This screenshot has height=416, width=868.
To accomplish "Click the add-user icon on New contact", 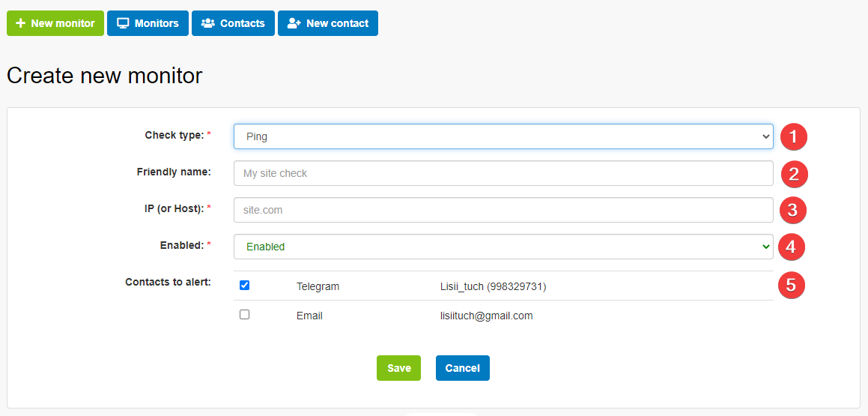I will [294, 23].
